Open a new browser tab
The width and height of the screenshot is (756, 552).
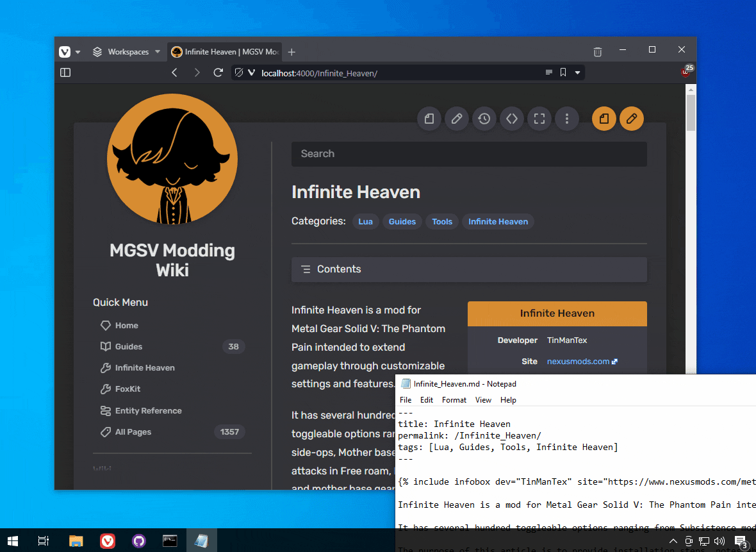pyautogui.click(x=292, y=52)
